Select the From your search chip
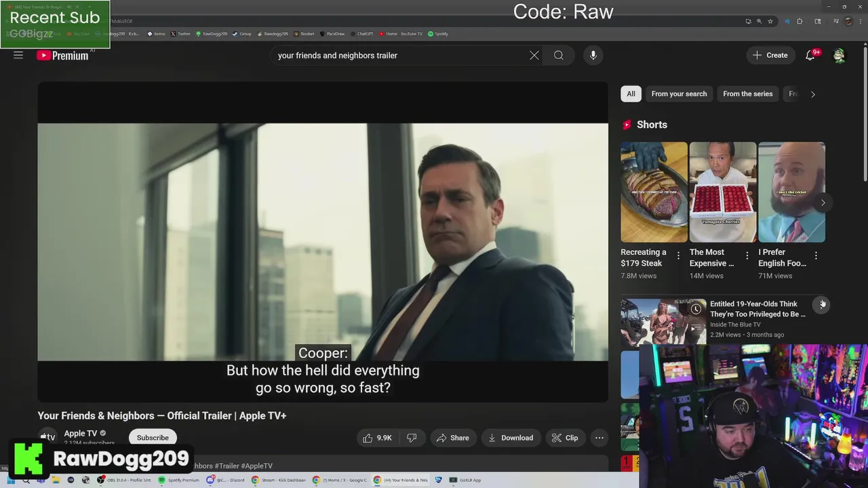Image resolution: width=868 pixels, height=488 pixels. coord(679,94)
